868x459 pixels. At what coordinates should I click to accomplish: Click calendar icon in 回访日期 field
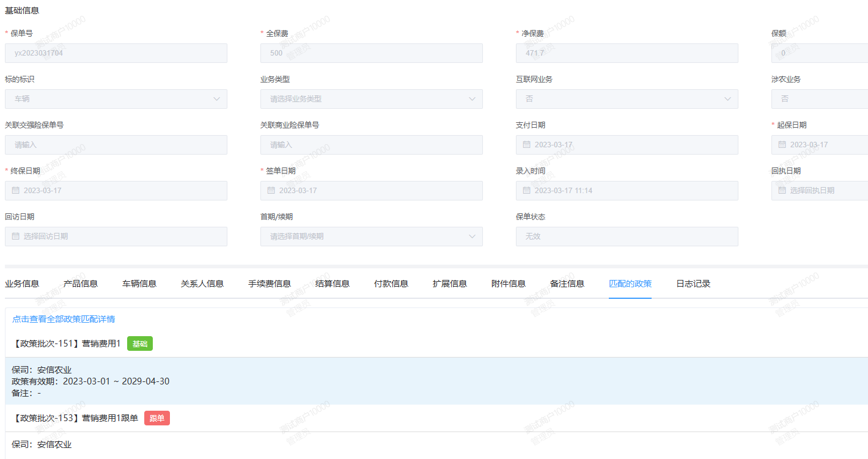click(16, 237)
